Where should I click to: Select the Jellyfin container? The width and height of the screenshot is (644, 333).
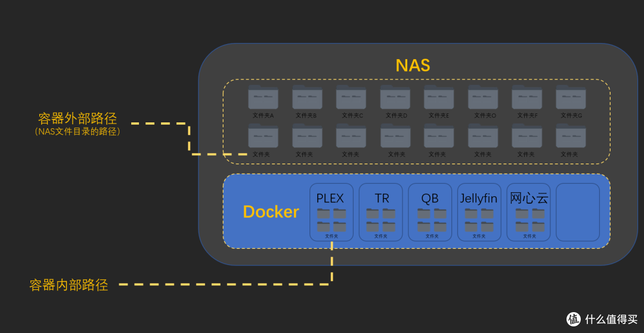[479, 212]
